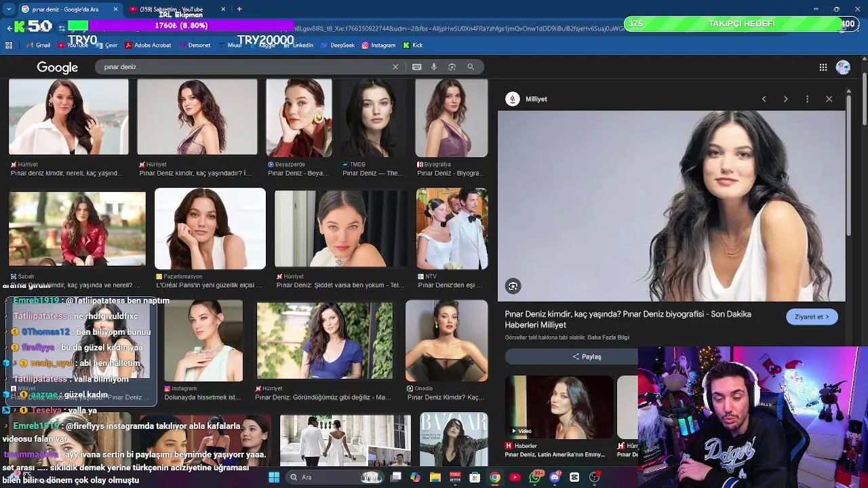Image resolution: width=868 pixels, height=488 pixels.
Task: Open Beyazperde image result thumbnail
Action: (299, 118)
